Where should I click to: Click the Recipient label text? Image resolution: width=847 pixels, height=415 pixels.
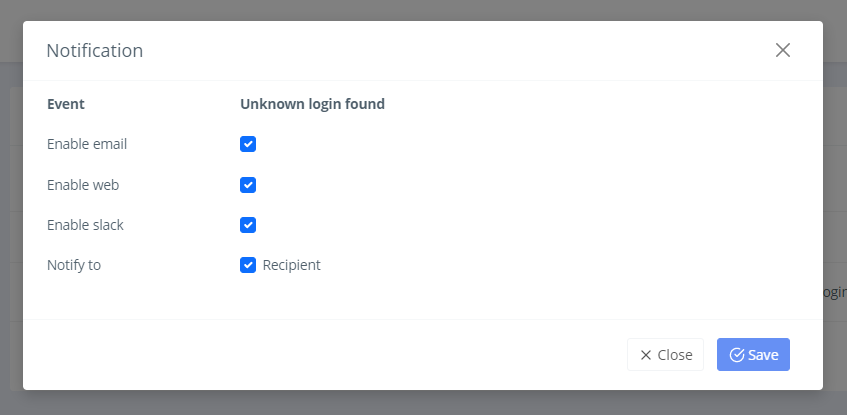[x=291, y=265]
